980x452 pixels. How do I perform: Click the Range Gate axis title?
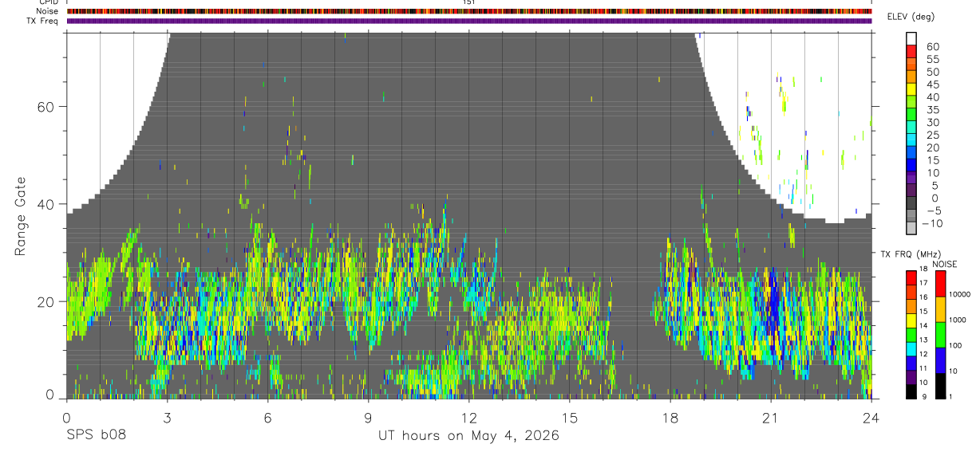click(20, 218)
